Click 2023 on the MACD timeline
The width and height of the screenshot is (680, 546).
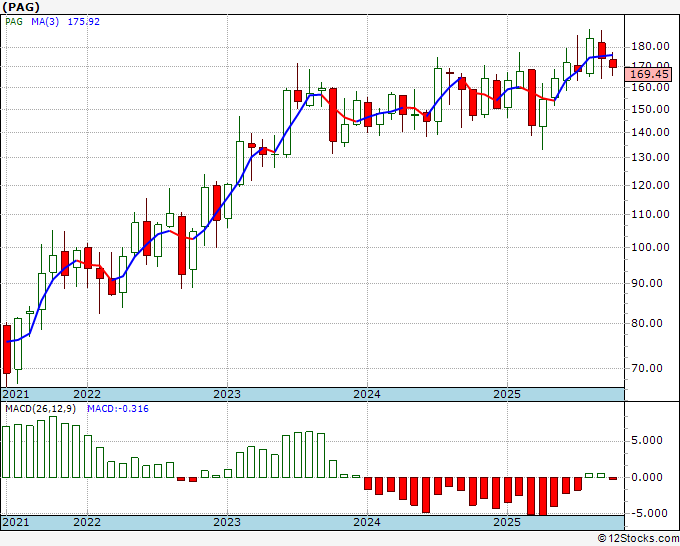pyautogui.click(x=227, y=522)
